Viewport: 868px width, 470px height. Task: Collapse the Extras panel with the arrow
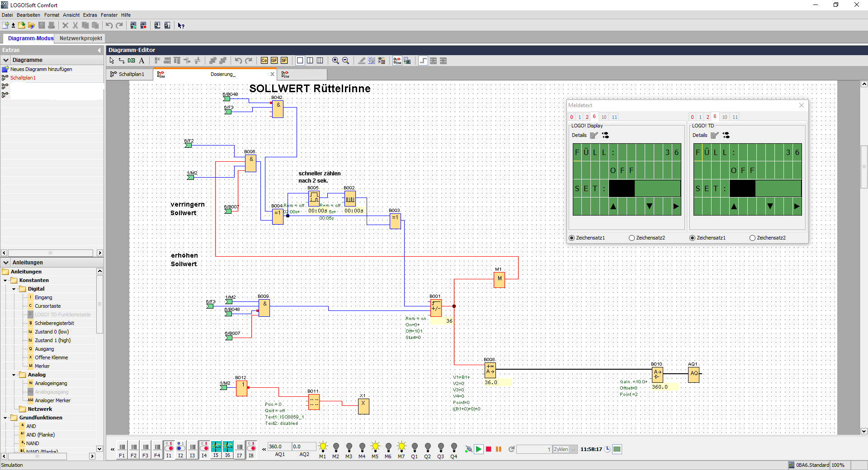click(99, 50)
